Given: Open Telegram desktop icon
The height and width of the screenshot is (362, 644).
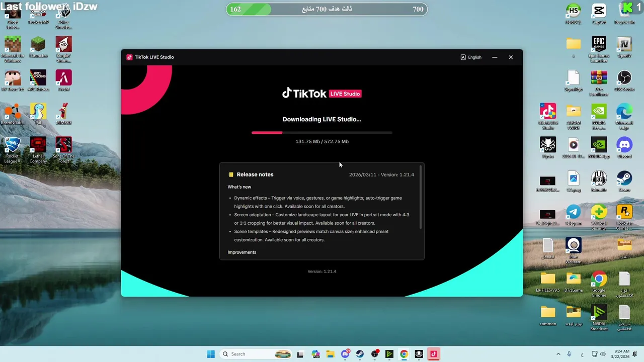Looking at the screenshot, I should pyautogui.click(x=573, y=215).
